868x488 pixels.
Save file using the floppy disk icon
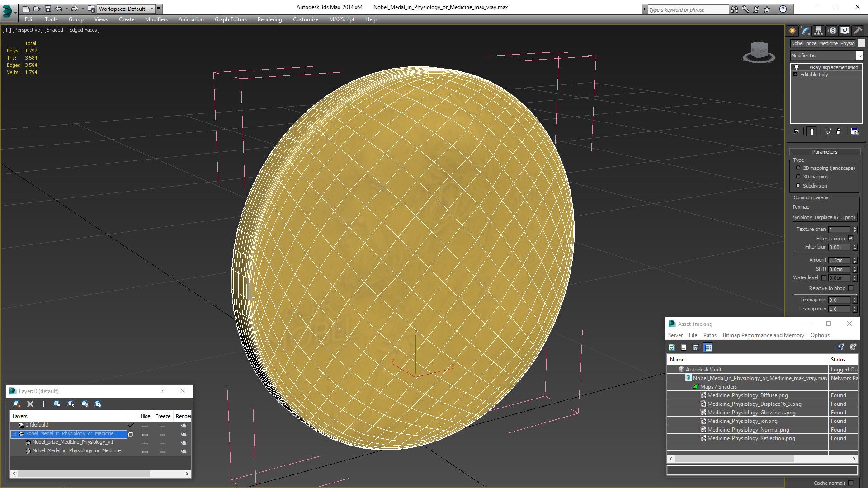pyautogui.click(x=47, y=9)
